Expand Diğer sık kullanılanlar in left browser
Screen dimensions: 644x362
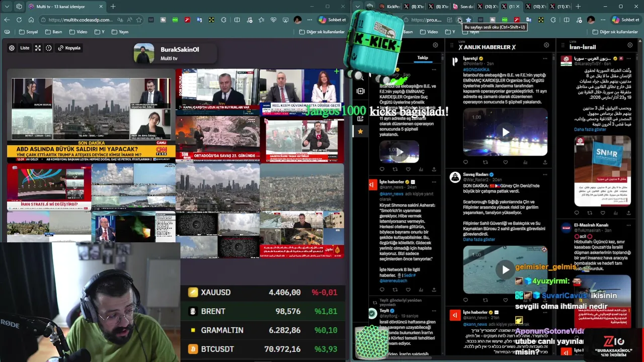point(322,32)
